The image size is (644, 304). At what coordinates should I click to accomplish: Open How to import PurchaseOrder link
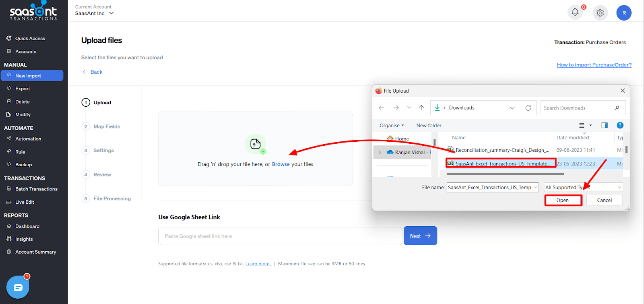click(594, 65)
